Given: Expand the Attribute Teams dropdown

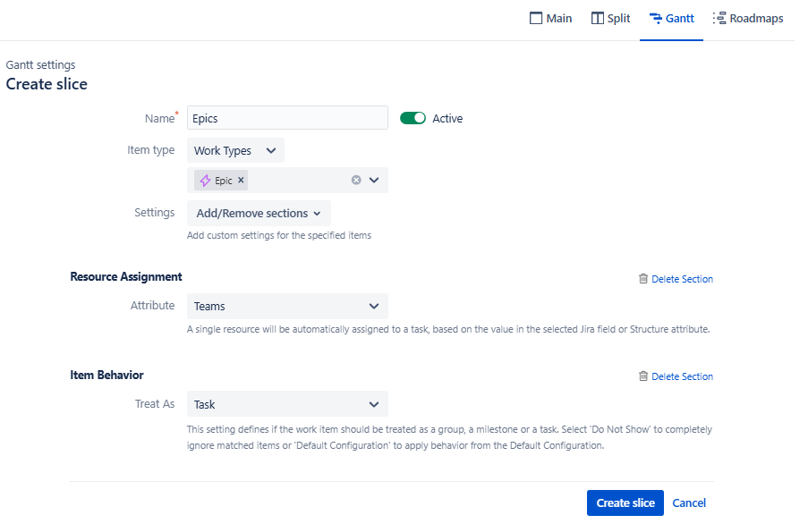Looking at the screenshot, I should click(x=287, y=307).
